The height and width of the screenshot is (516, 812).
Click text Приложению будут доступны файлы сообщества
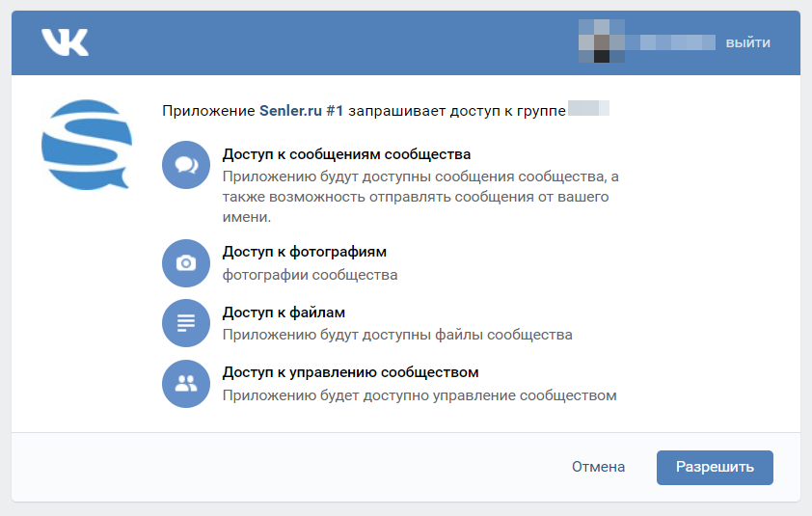point(397,335)
